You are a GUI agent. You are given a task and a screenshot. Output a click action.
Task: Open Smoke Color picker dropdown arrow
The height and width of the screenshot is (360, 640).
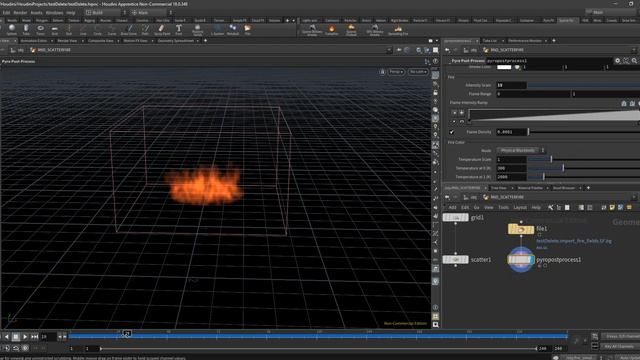[518, 67]
